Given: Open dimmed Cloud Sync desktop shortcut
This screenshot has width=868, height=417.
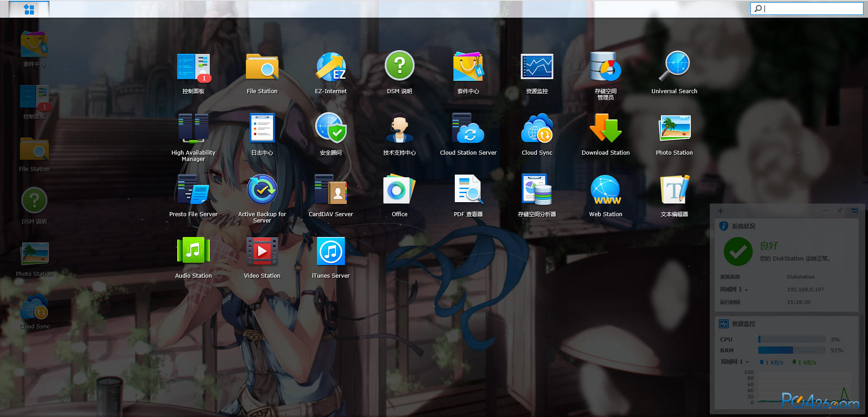Looking at the screenshot, I should [x=34, y=307].
